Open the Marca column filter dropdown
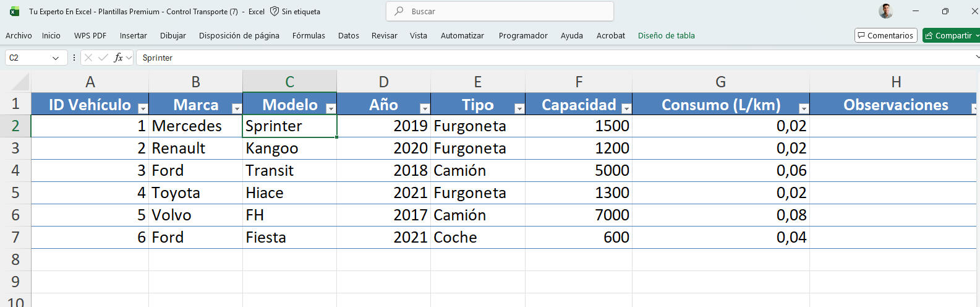980x307 pixels. (236, 108)
